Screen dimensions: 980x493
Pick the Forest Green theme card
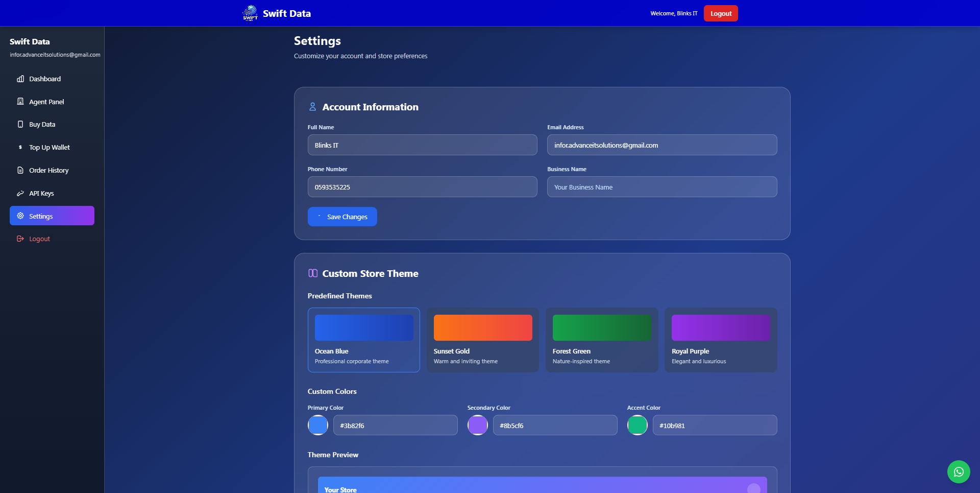pyautogui.click(x=601, y=340)
